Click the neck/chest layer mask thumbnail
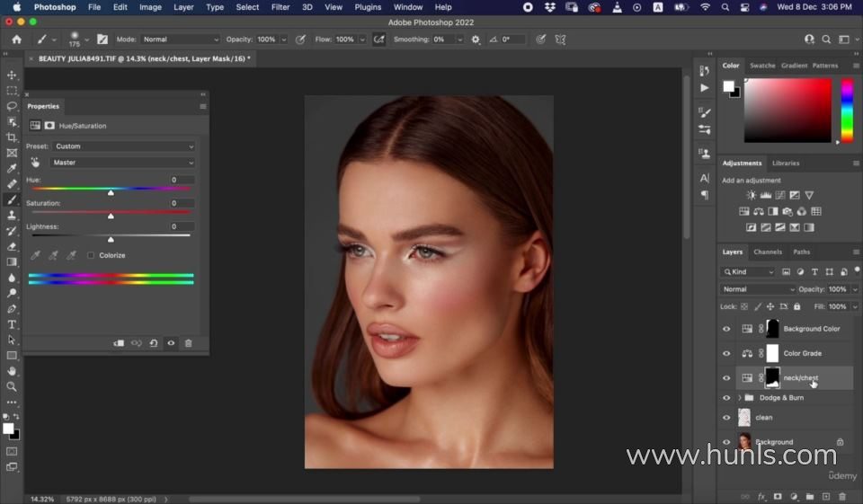 pyautogui.click(x=772, y=378)
